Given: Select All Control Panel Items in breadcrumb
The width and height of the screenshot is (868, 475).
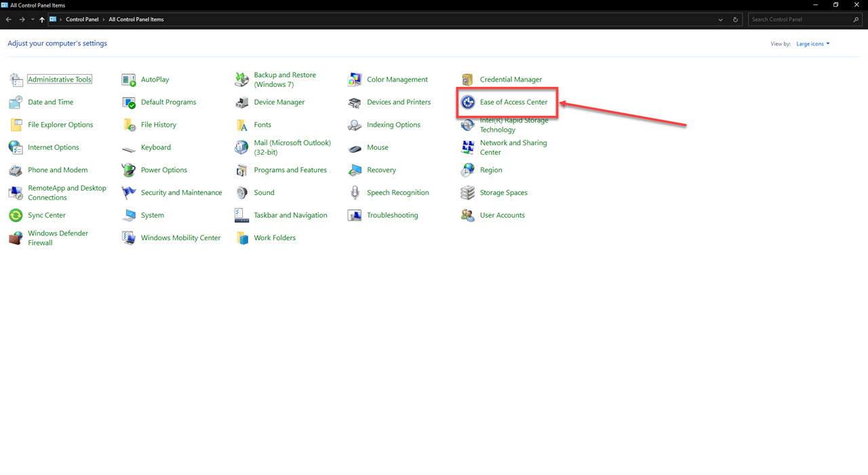Looking at the screenshot, I should 136,19.
